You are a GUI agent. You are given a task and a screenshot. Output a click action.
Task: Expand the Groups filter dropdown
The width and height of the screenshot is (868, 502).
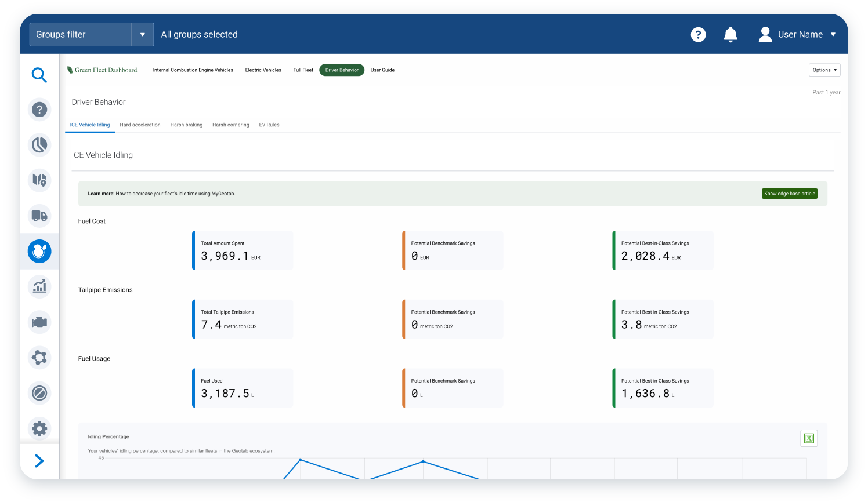[142, 34]
